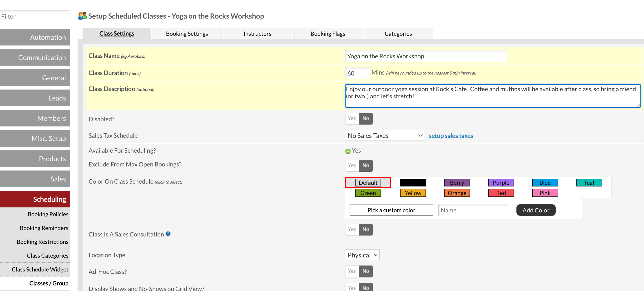Open the Class Schedule Widget page
644x291 pixels.
tap(35, 270)
